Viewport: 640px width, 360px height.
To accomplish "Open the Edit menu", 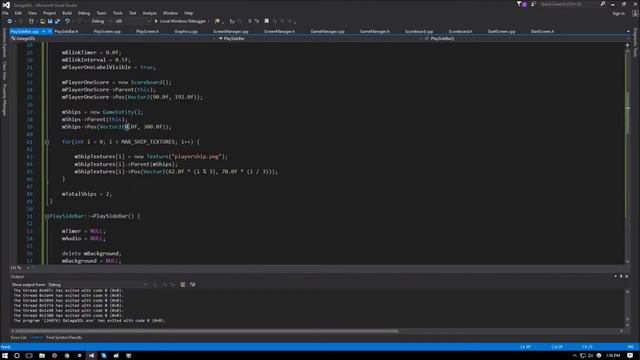I will click(18, 13).
